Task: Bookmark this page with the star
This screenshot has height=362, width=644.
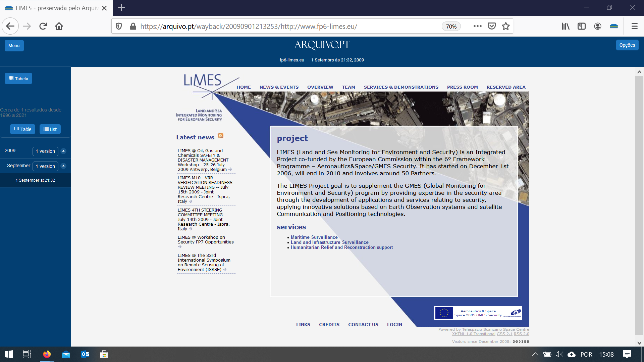Action: pos(506,26)
